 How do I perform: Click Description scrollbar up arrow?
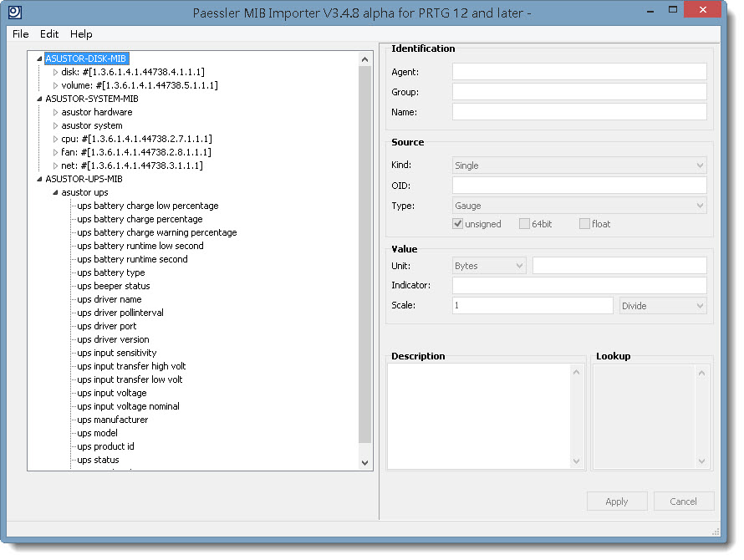click(x=577, y=372)
